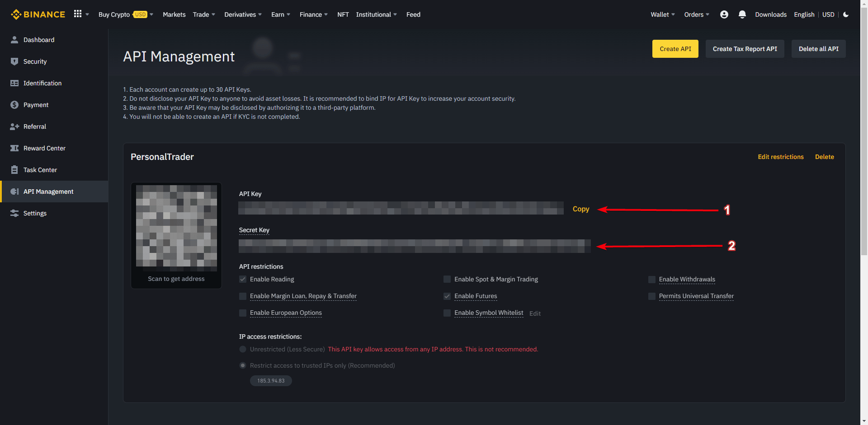
Task: Open the user profile account icon
Action: (724, 14)
